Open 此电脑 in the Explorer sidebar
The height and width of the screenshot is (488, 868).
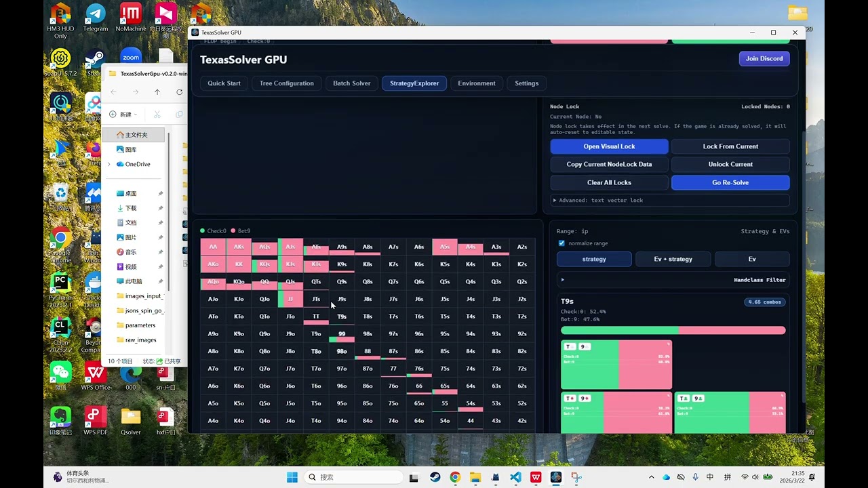tap(133, 281)
